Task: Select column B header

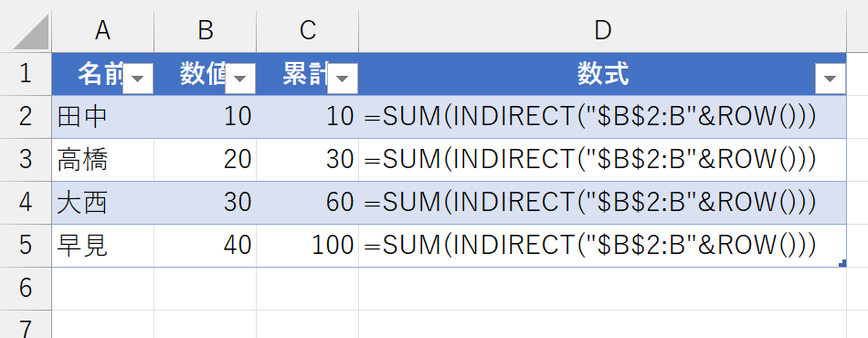Action: 206,32
